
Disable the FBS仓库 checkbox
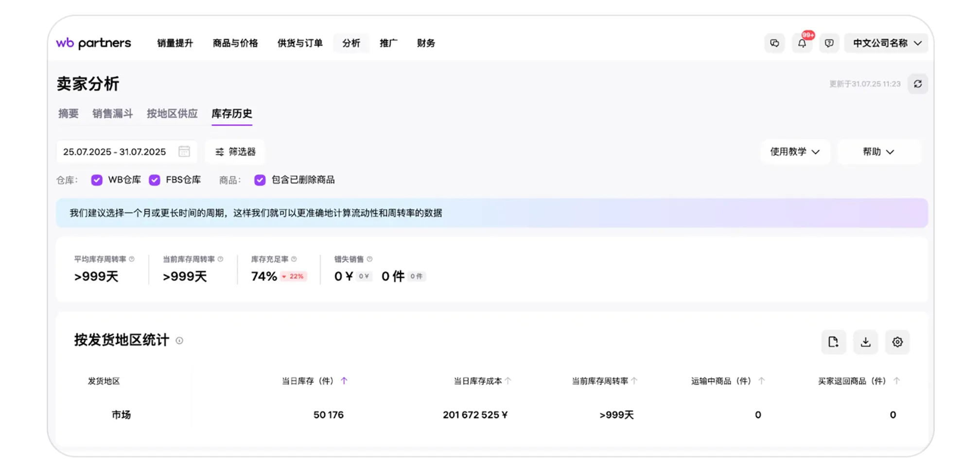[155, 180]
